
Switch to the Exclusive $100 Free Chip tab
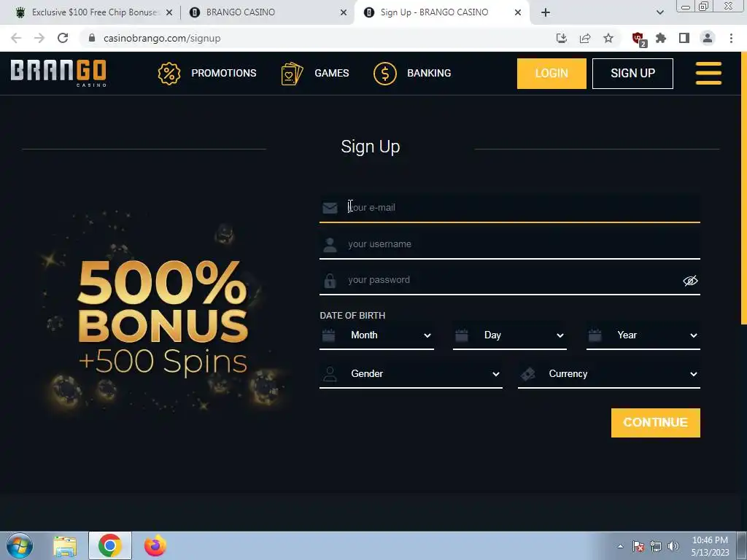[93, 12]
